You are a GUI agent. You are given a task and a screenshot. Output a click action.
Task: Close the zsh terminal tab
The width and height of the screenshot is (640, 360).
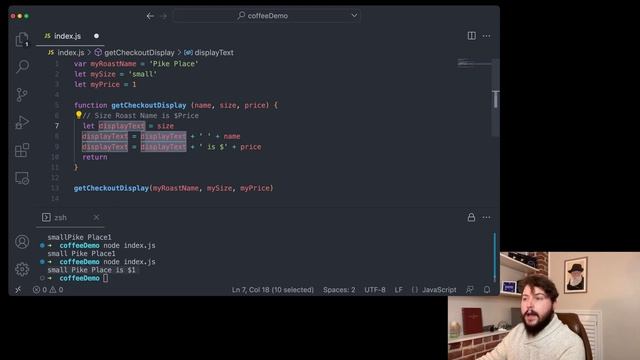click(x=96, y=217)
